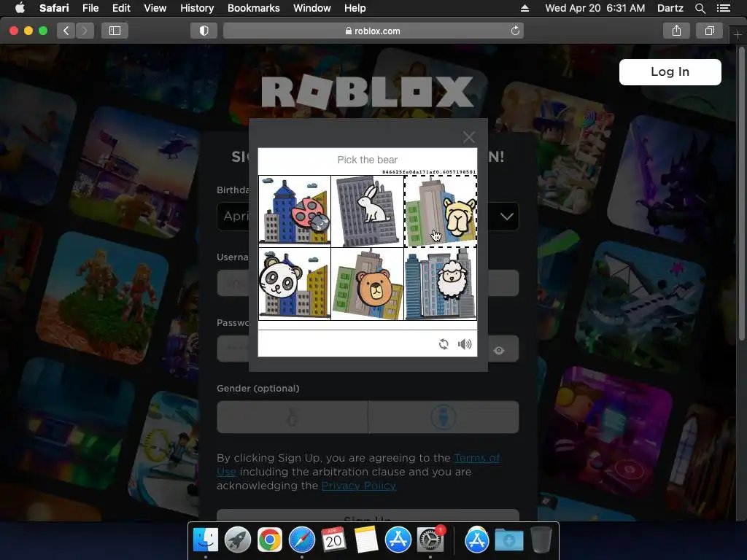Open the Safari menu
747x560 pixels.
tap(54, 8)
